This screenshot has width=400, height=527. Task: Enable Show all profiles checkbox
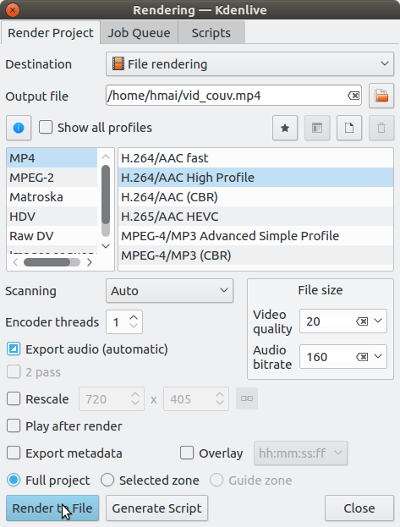point(46,128)
